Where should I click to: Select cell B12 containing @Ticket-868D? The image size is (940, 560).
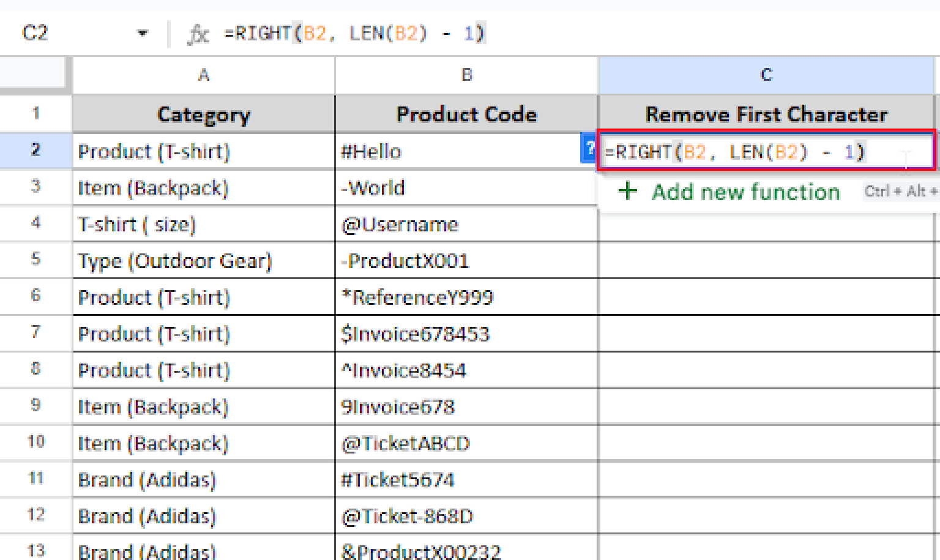click(x=466, y=515)
